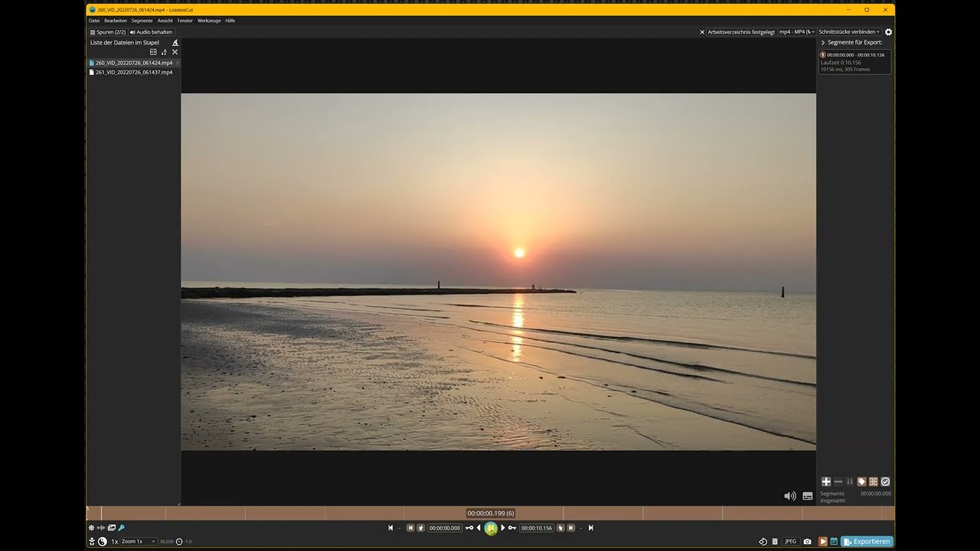Image resolution: width=980 pixels, height=551 pixels.
Task: Toggle the Arbeitsverzeichnis festgelegt X
Action: (702, 32)
